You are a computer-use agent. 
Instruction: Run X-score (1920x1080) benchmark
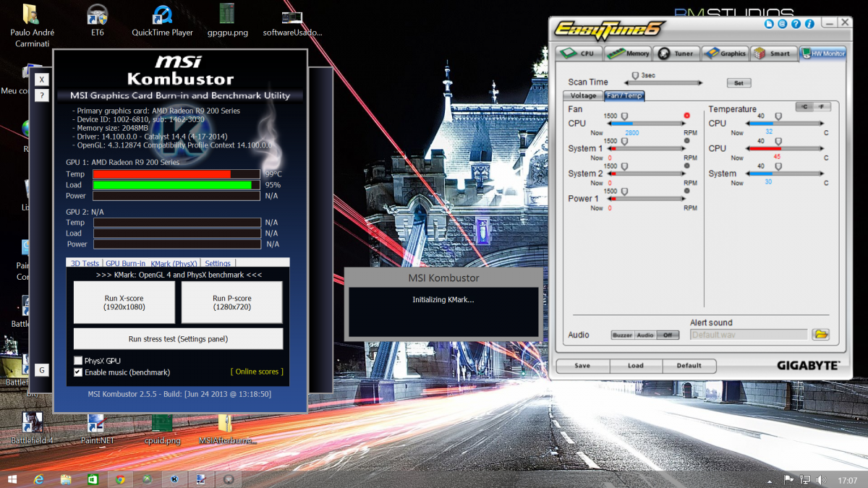pos(124,302)
